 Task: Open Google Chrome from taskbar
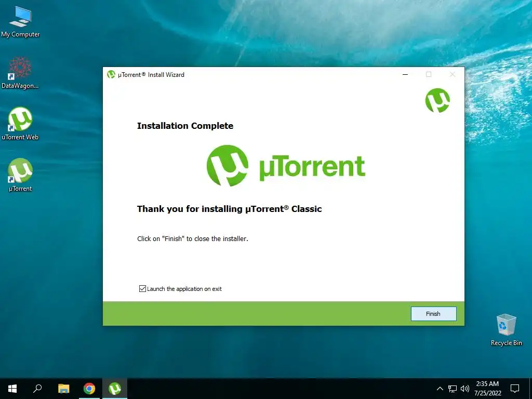89,389
